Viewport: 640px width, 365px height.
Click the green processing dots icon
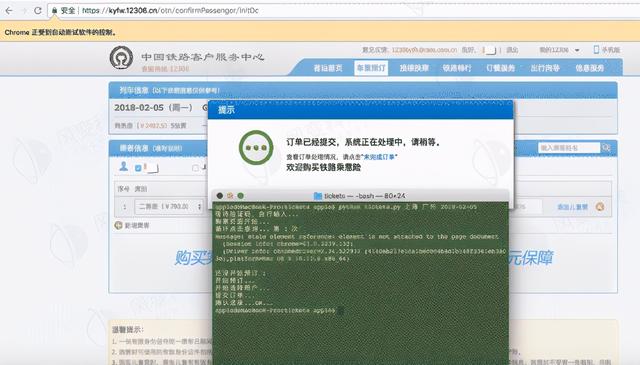point(256,147)
